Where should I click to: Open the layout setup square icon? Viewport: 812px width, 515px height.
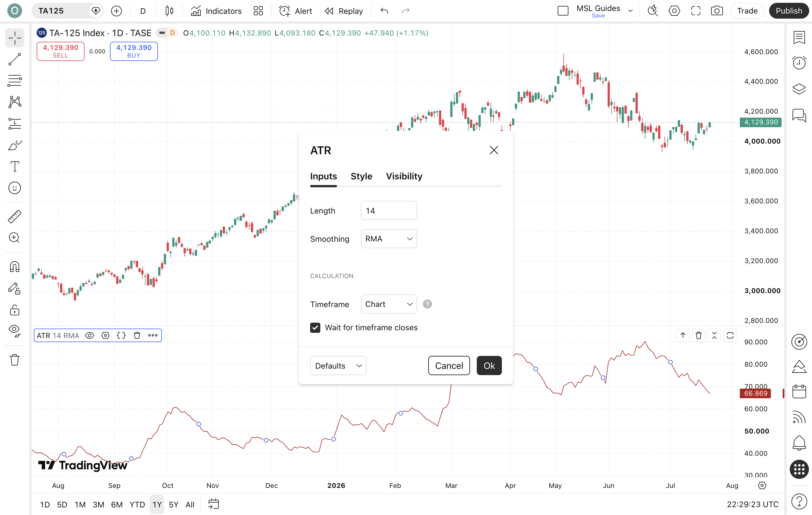pyautogui.click(x=563, y=11)
